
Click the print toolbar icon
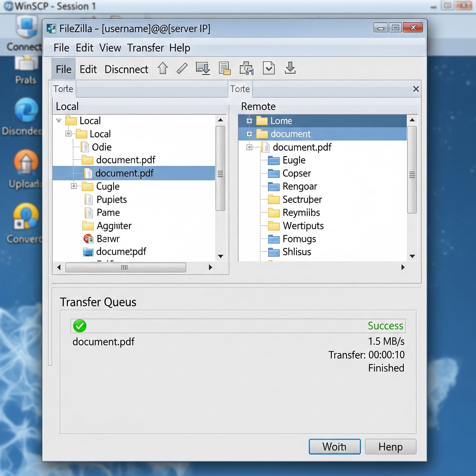[x=246, y=69]
